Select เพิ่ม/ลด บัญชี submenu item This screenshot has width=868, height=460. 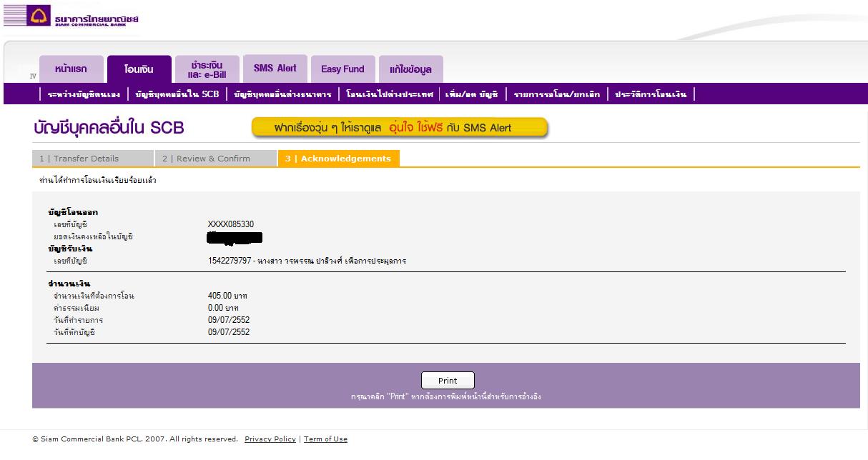(x=471, y=94)
